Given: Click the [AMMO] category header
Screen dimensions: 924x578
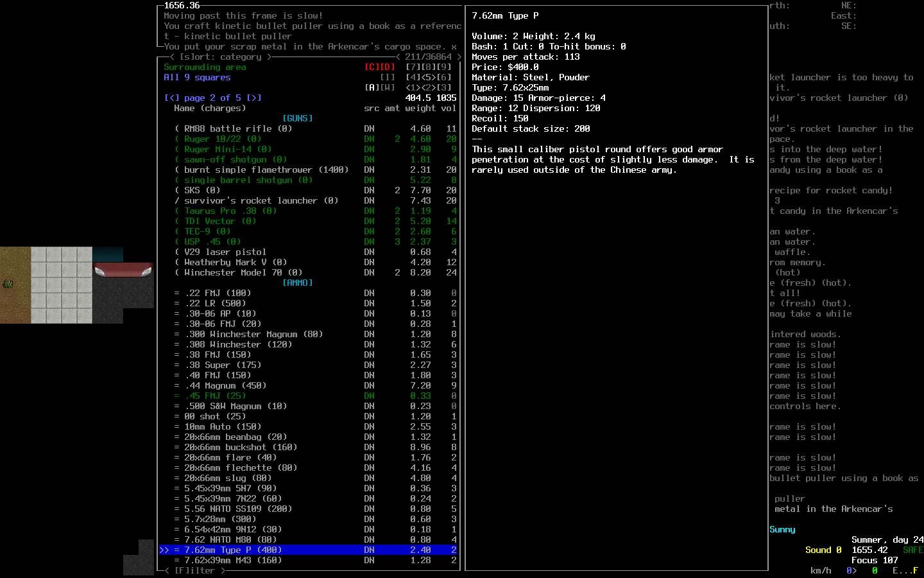Looking at the screenshot, I should coord(298,283).
